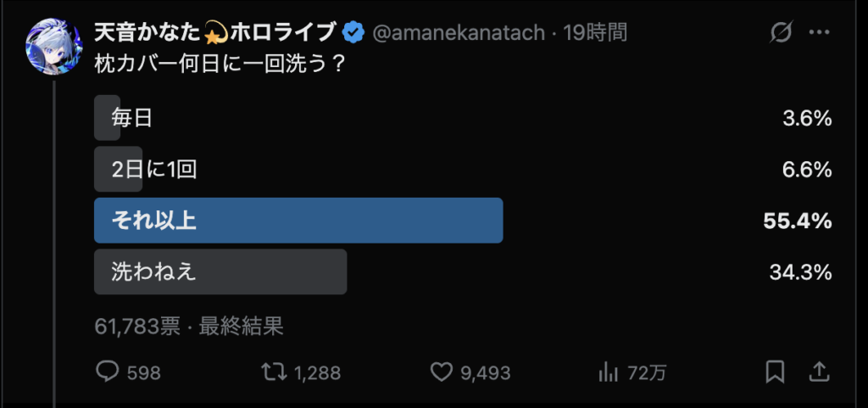868x408 pixels.
Task: Open the 天音かなた profile avatar
Action: pyautogui.click(x=54, y=46)
